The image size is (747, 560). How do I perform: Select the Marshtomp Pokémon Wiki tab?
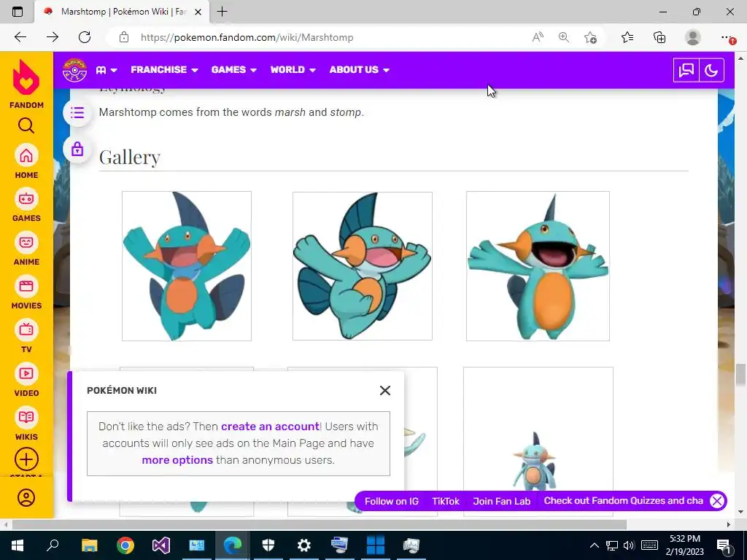(122, 12)
